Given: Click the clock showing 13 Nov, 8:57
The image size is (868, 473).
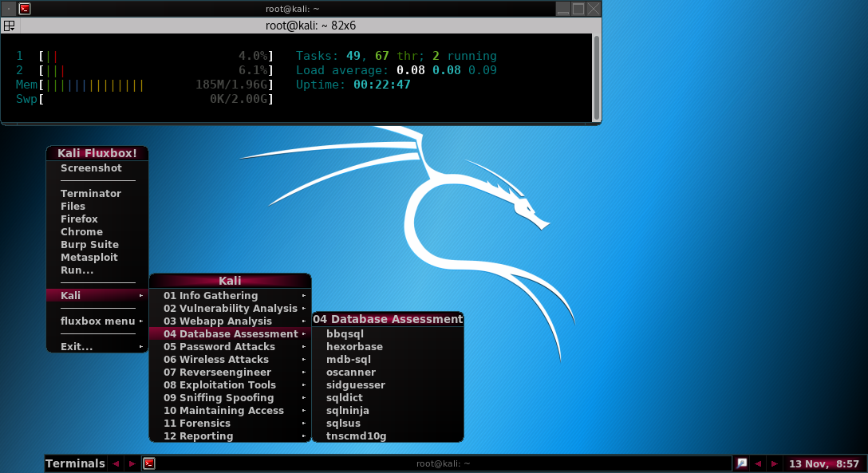Looking at the screenshot, I should click(x=823, y=463).
